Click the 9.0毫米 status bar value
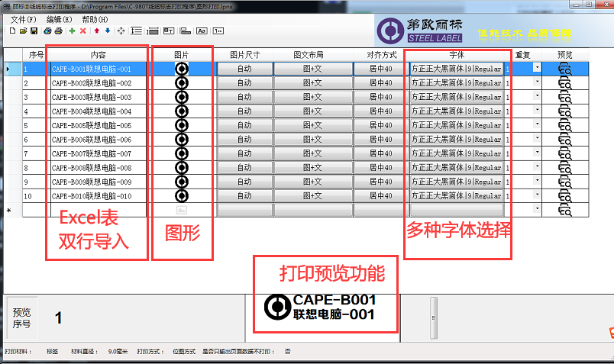614x364 pixels. point(118,352)
